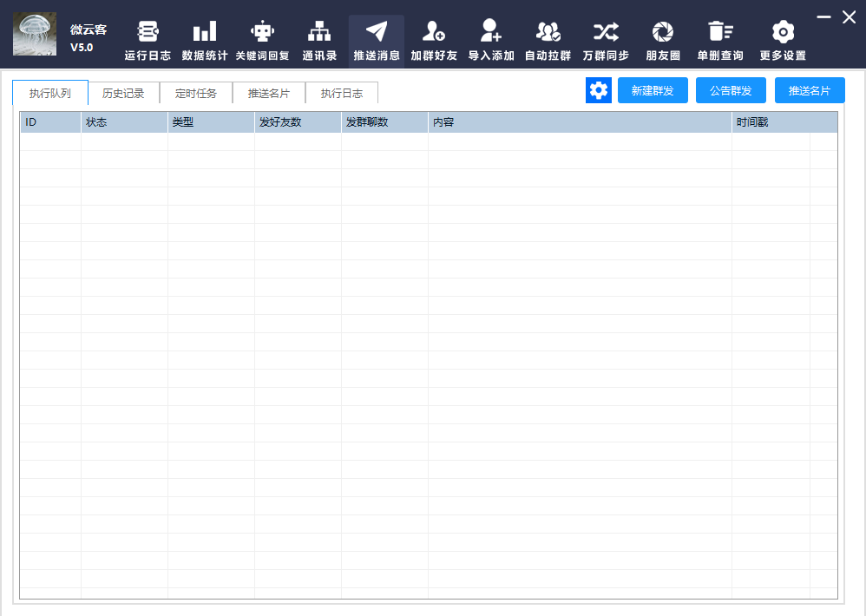866x616 pixels.
Task: Click the 公告群发 button
Action: (731, 90)
